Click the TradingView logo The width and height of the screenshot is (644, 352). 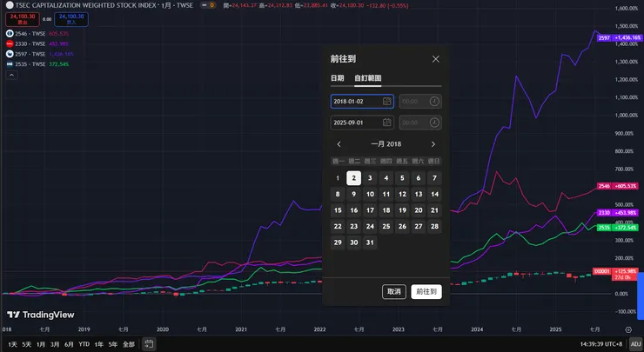tap(40, 315)
